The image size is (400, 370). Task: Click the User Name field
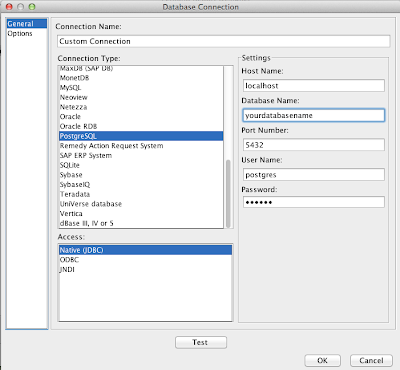pyautogui.click(x=314, y=175)
